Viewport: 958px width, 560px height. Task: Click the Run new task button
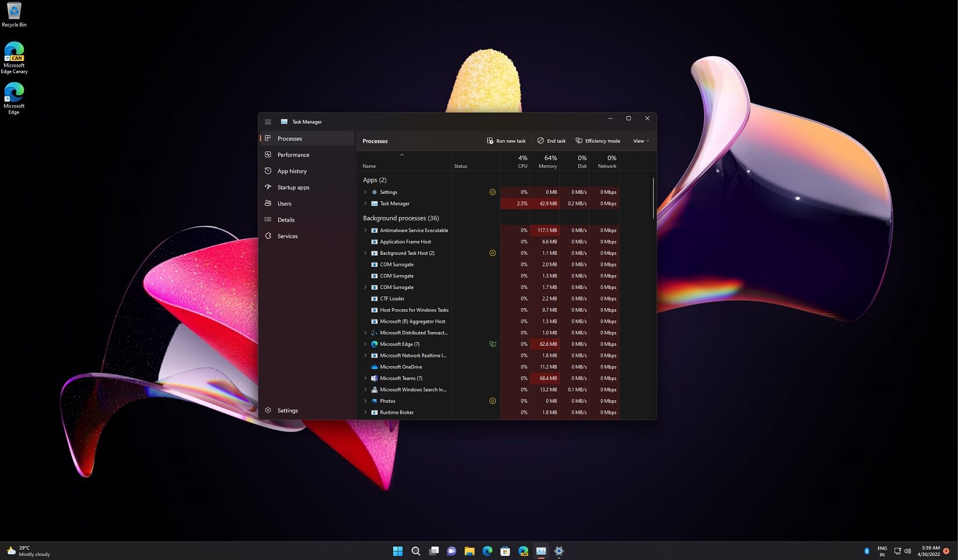tap(506, 140)
